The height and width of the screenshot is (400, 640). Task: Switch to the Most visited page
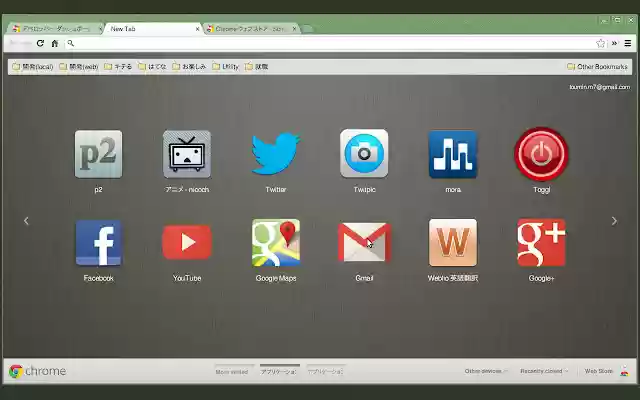(x=232, y=372)
